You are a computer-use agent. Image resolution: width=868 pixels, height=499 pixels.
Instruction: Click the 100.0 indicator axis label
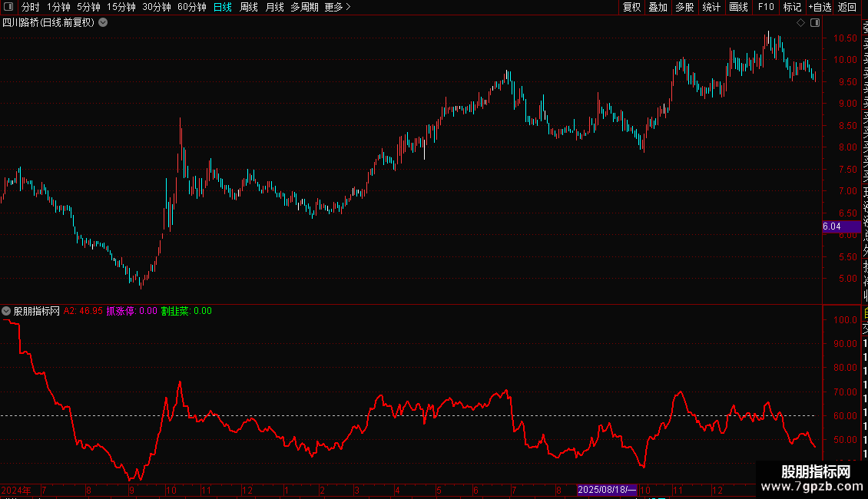845,320
